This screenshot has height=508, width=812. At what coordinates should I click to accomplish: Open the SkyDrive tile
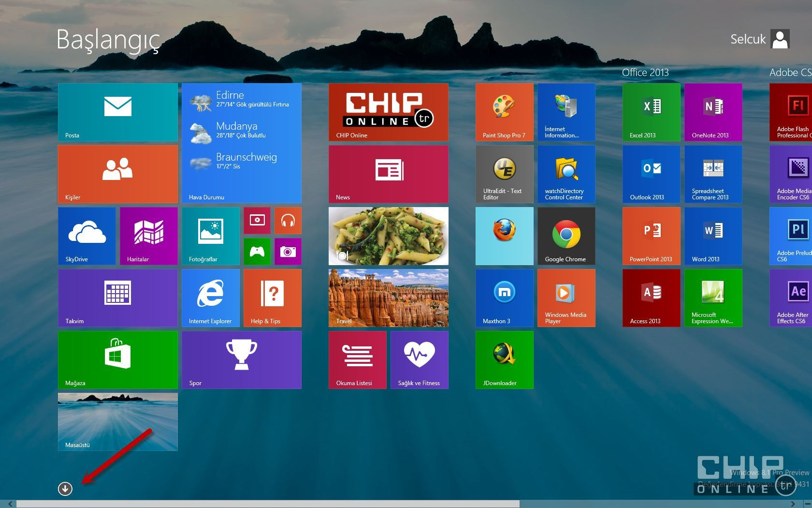(87, 236)
